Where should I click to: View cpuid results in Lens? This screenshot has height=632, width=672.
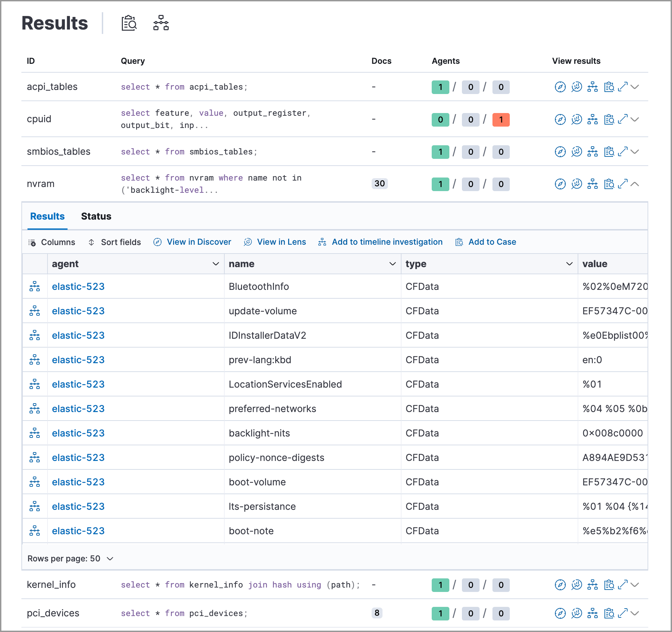(576, 119)
